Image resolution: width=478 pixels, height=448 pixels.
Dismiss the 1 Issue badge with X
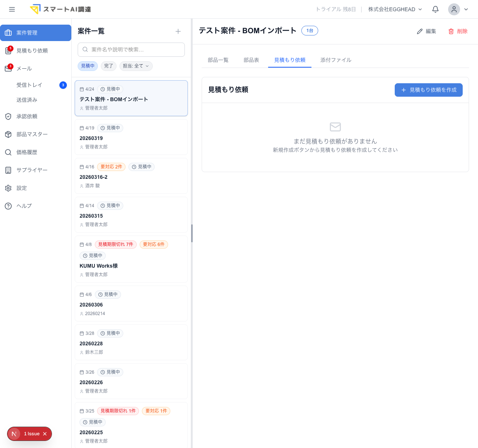pyautogui.click(x=45, y=434)
